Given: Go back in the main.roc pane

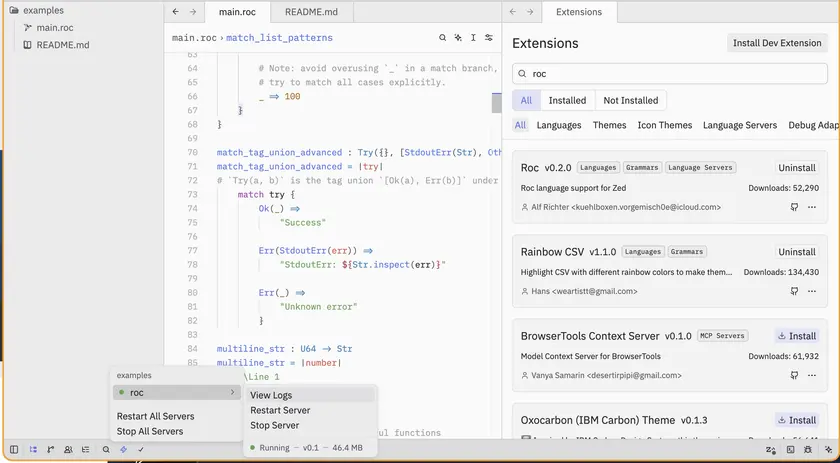Looking at the screenshot, I should 175,12.
